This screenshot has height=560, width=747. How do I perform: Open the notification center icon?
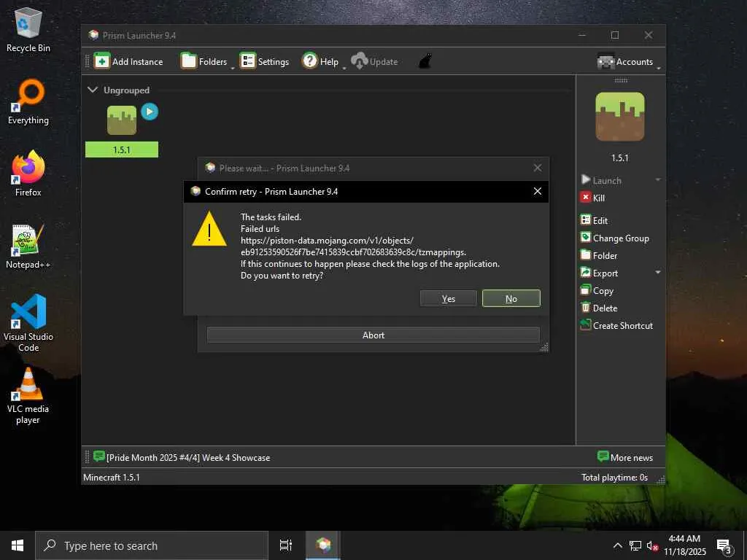coord(724,546)
